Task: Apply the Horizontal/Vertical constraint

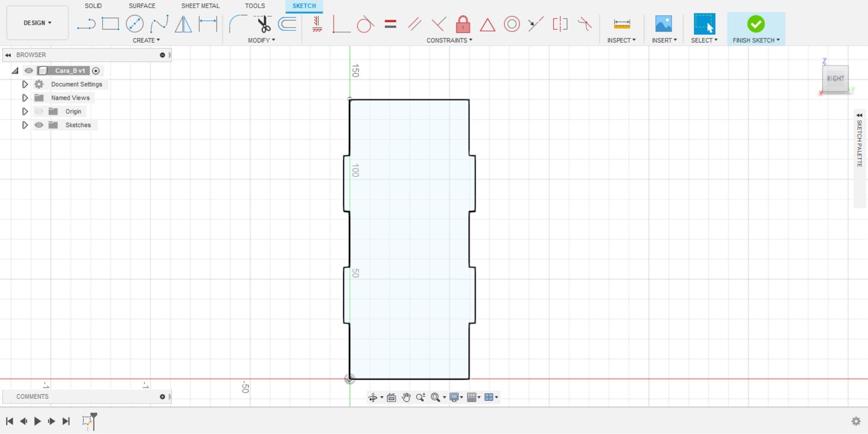Action: (x=317, y=24)
